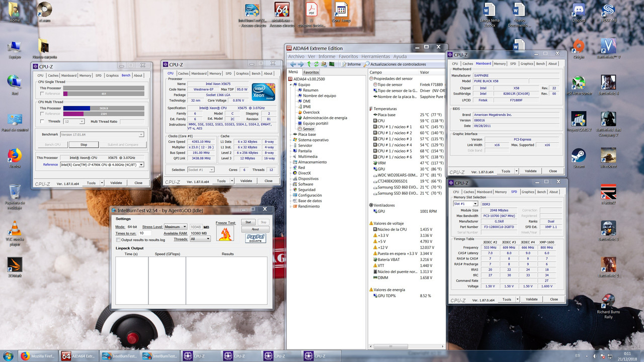Click the green monitor icon in AIDA64 toolbar
644x362 pixels.
click(x=332, y=64)
